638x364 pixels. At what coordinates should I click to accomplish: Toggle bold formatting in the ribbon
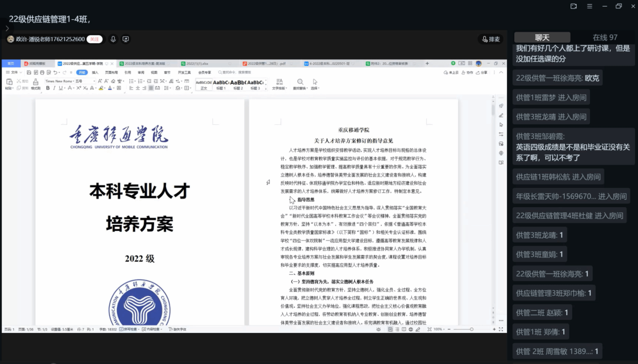[48, 88]
